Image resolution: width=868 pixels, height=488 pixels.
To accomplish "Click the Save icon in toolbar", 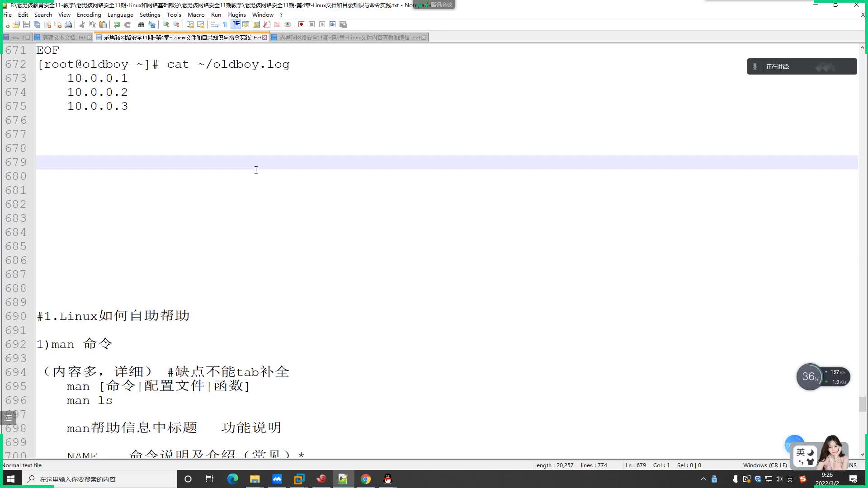I will 27,24.
